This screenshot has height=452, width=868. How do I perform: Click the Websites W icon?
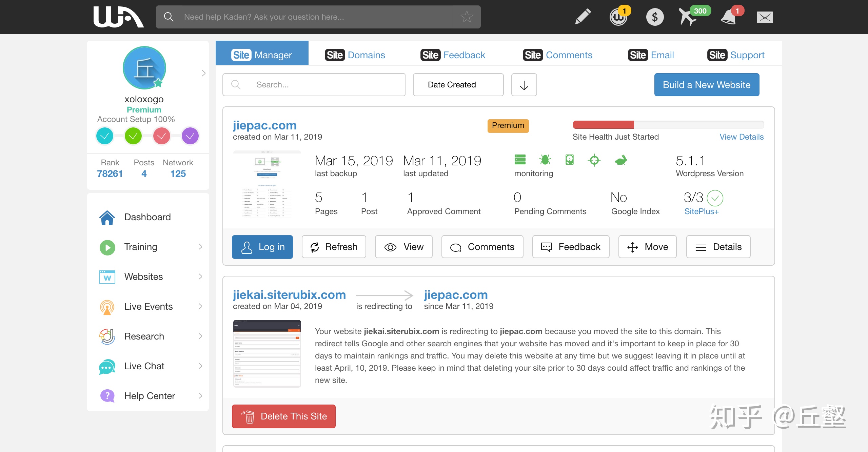[107, 277]
